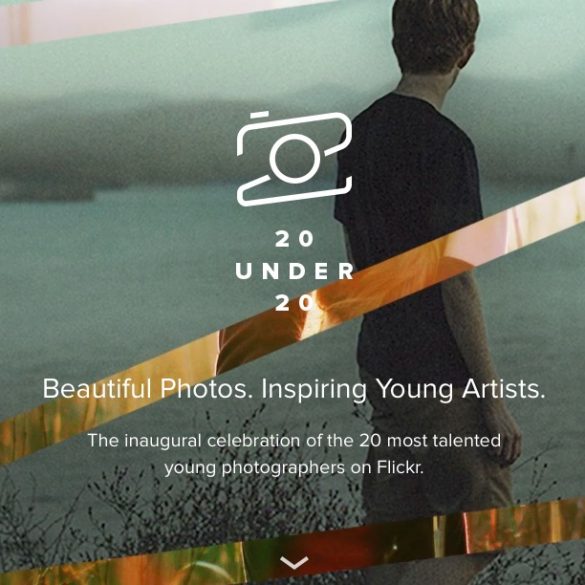Screen dimensions: 585x585
Task: Click the 20 Under 20 camera logo
Action: pyautogui.click(x=294, y=159)
